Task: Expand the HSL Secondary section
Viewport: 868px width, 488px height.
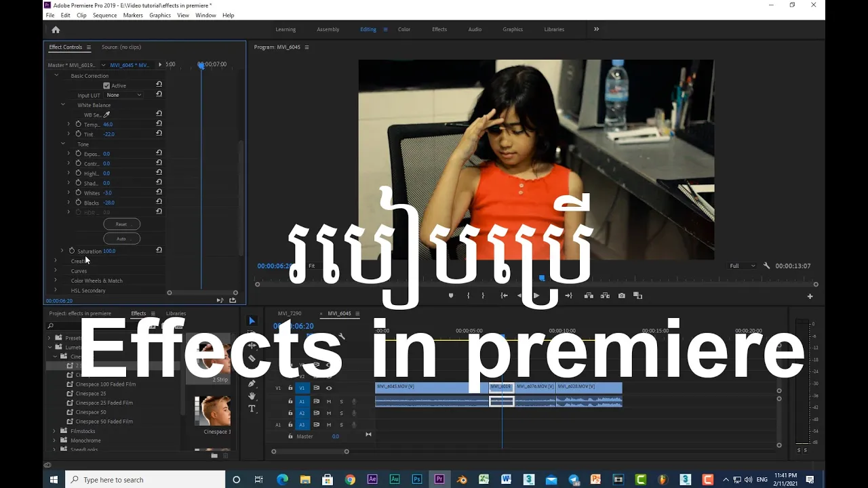Action: click(x=56, y=290)
